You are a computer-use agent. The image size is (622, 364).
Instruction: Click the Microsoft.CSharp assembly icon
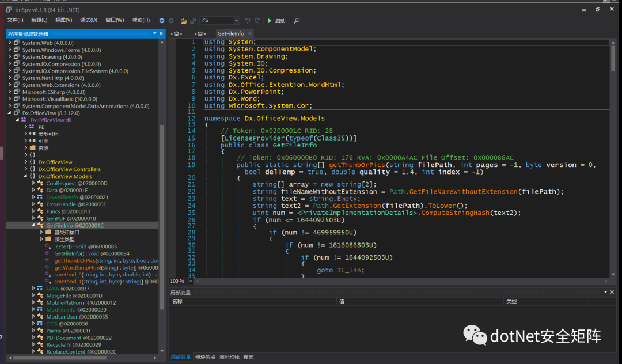pos(17,92)
